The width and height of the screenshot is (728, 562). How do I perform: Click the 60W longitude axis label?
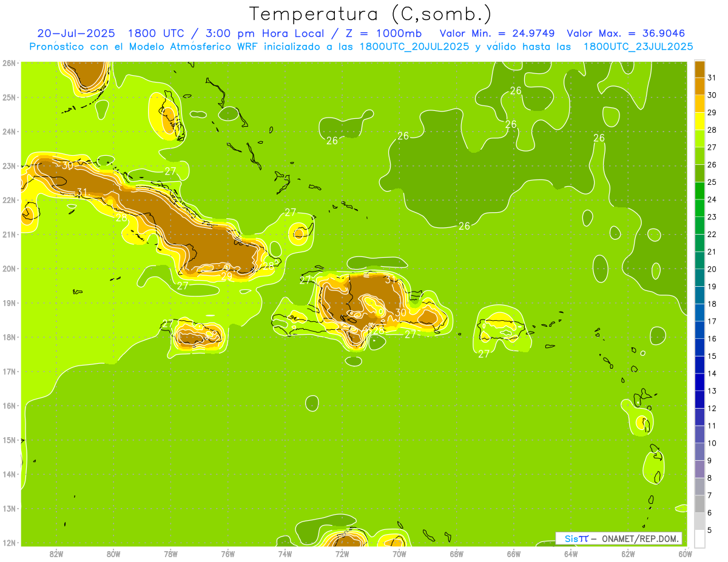pyautogui.click(x=685, y=553)
